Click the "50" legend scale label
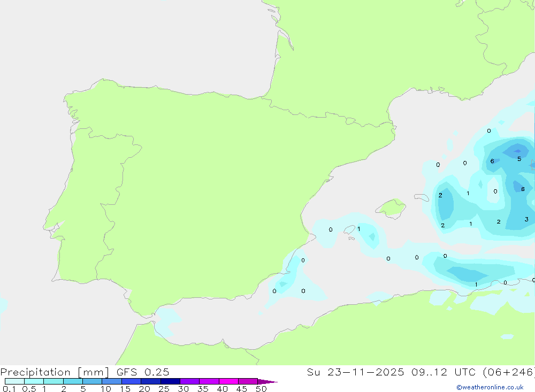Viewport: 535px width, 392px height. point(261,389)
